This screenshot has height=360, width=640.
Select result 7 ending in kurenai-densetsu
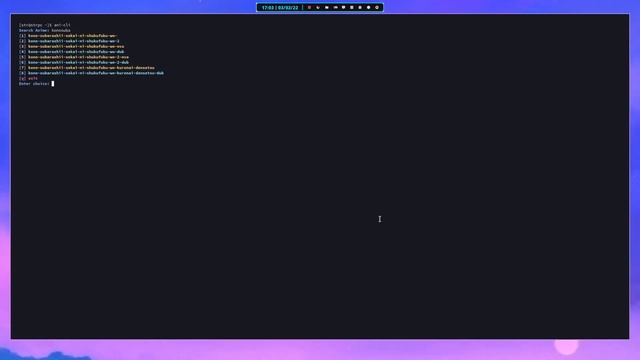(x=87, y=67)
